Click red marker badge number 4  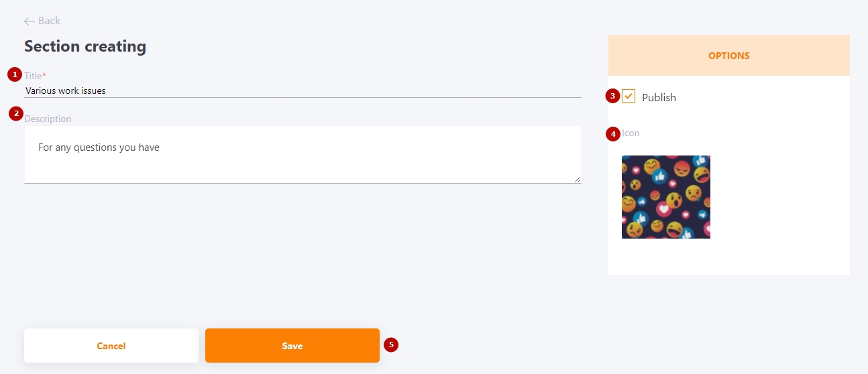pyautogui.click(x=612, y=134)
